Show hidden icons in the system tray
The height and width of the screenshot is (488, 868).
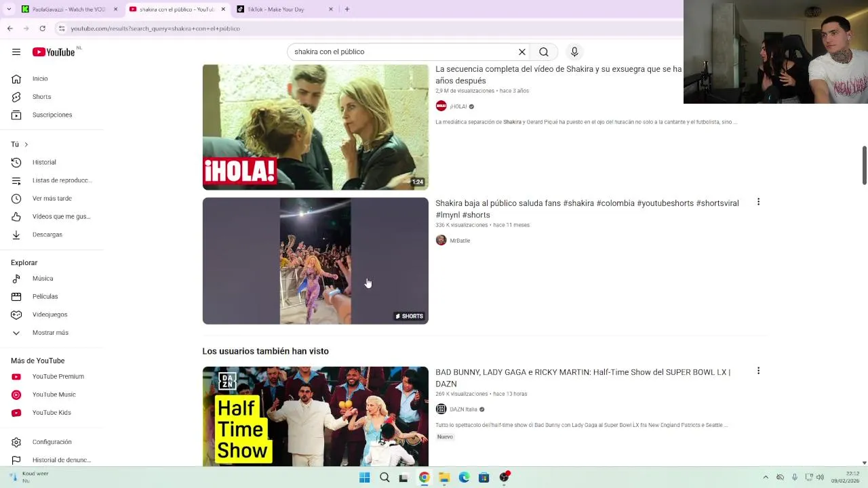[766, 477]
